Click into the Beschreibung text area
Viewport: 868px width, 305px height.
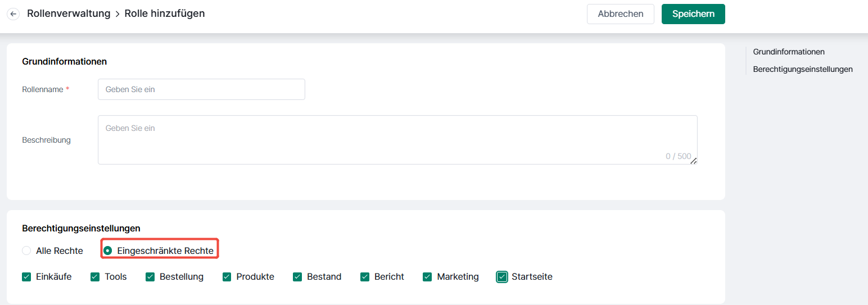point(397,140)
